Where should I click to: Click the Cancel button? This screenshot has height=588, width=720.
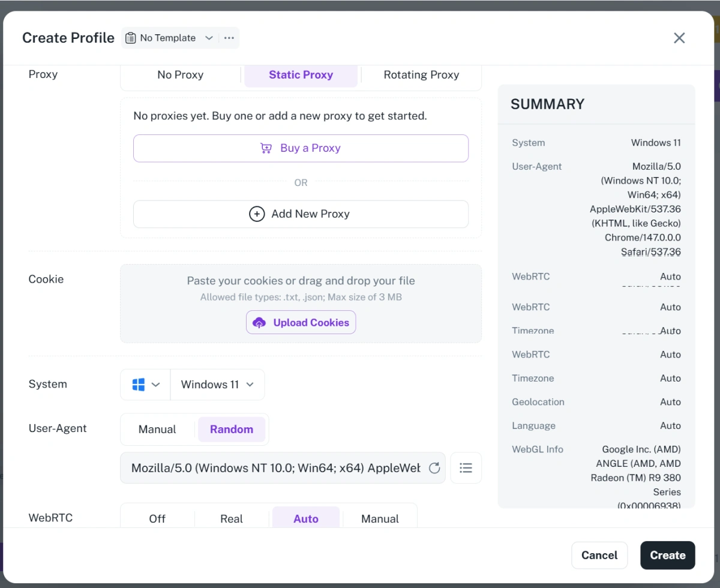point(599,556)
